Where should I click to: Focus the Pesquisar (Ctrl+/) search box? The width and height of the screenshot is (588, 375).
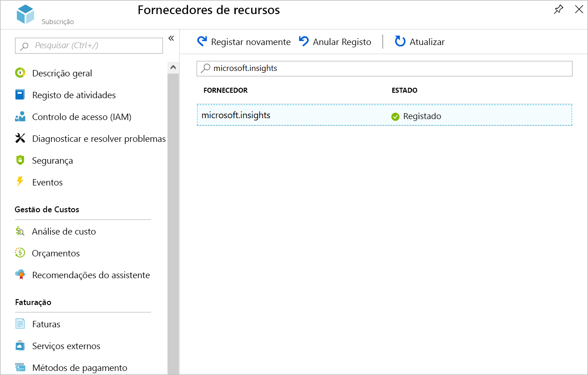point(89,45)
